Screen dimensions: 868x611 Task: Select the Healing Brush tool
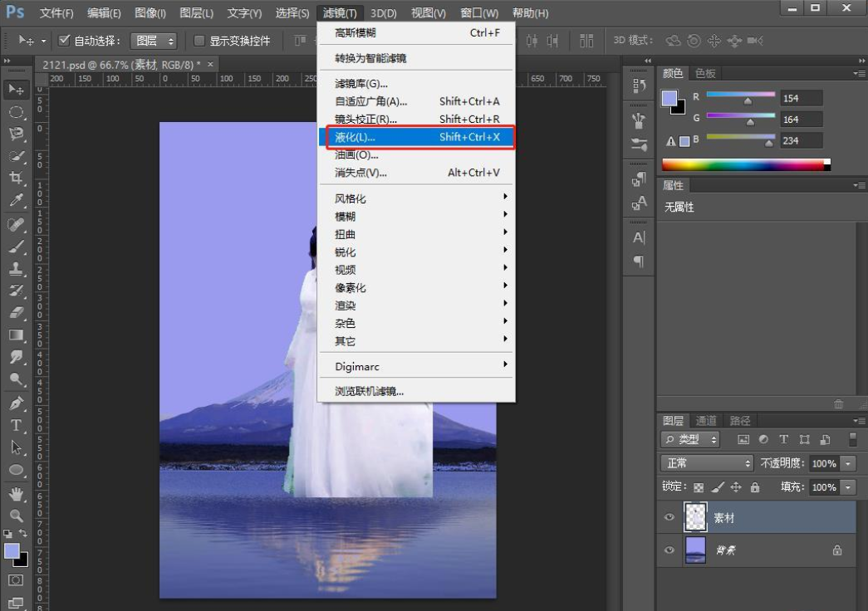coord(16,224)
